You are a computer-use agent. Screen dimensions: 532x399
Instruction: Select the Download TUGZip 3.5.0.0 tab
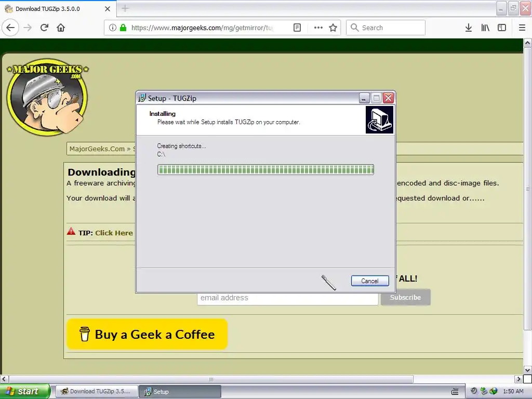58,9
